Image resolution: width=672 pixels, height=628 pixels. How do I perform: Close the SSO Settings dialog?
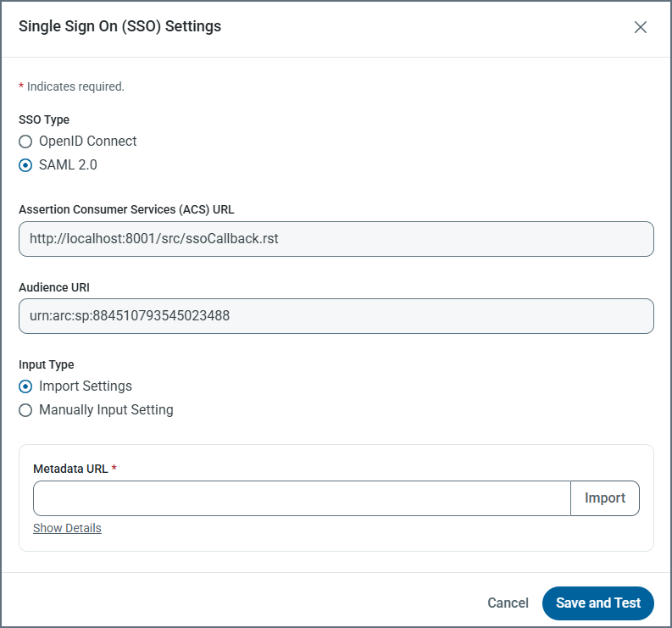[641, 27]
